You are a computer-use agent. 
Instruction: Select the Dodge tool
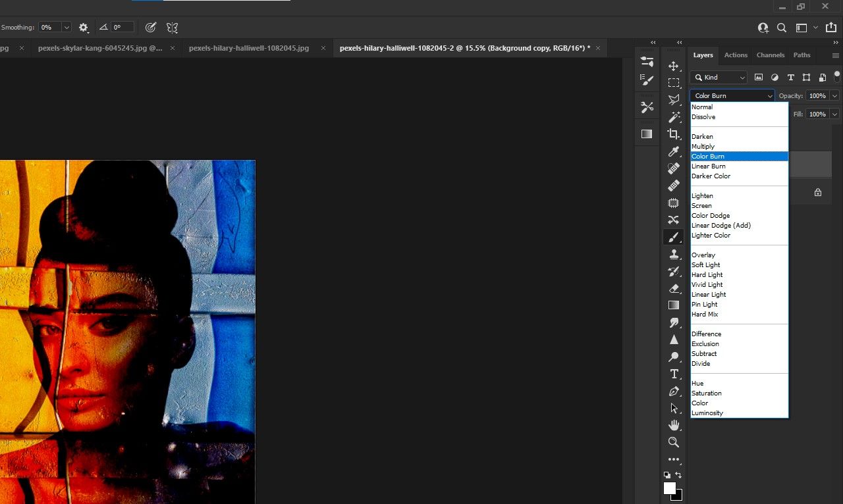pyautogui.click(x=674, y=357)
